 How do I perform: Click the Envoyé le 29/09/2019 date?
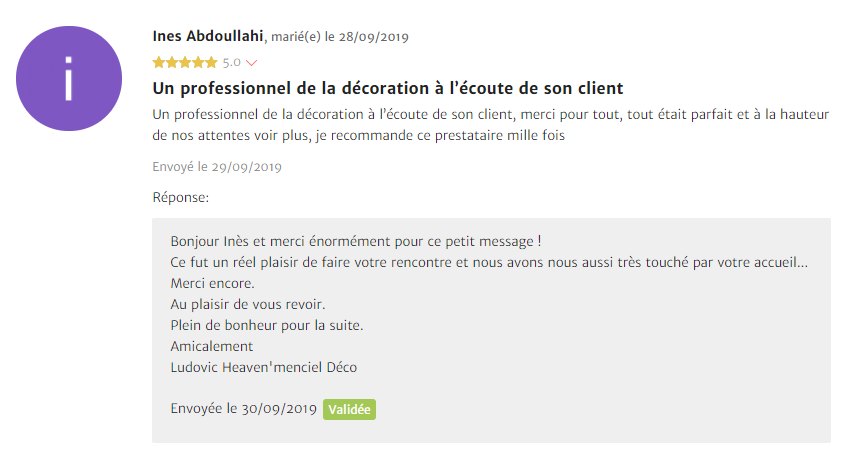click(x=217, y=167)
